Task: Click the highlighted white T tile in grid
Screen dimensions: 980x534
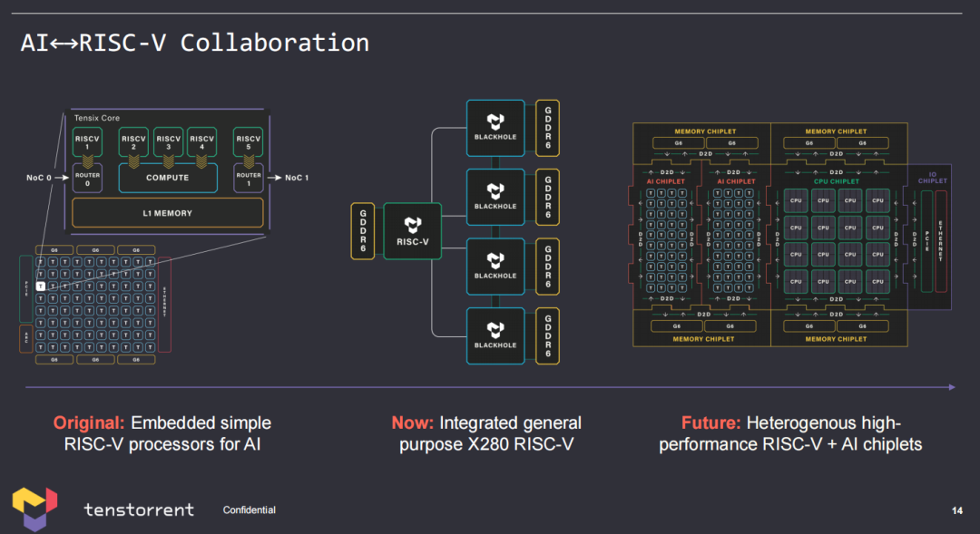Action: point(41,286)
